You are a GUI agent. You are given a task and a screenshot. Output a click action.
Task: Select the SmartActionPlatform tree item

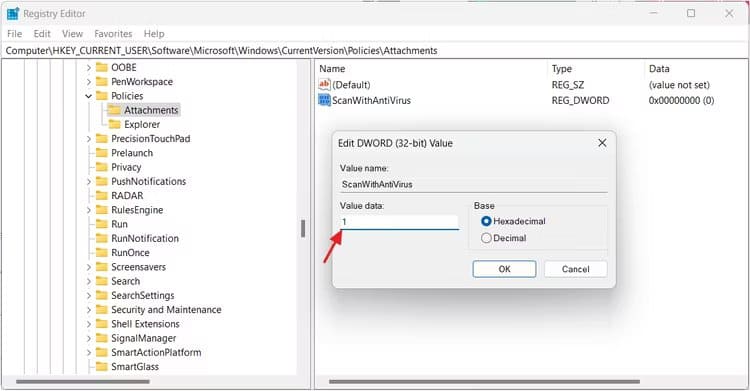pos(156,352)
